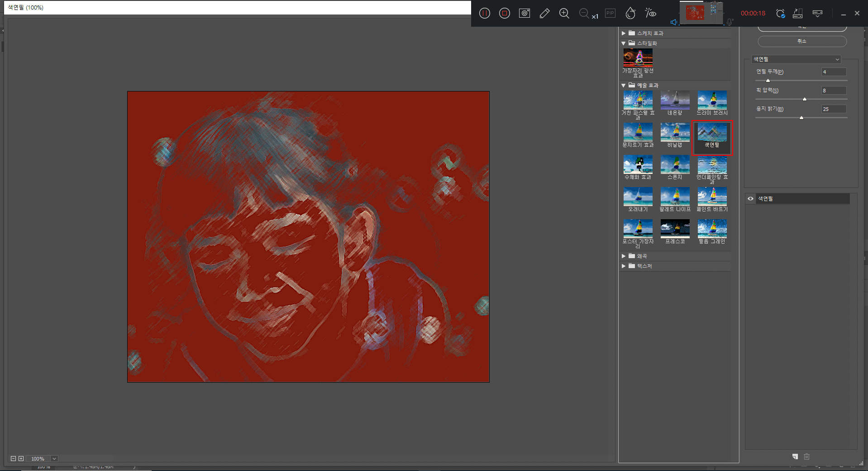Screen dimensions: 868x471
Task: Delete the effect layer with trash icon
Action: click(x=806, y=457)
